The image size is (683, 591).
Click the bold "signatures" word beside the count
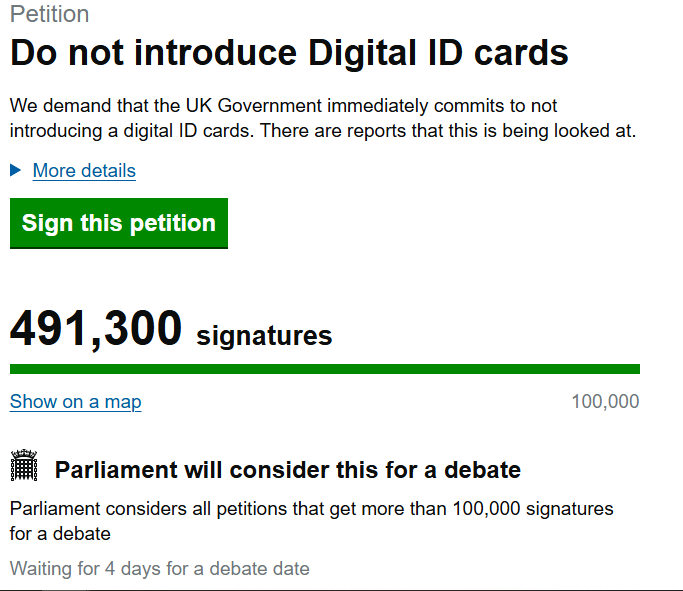pyautogui.click(x=264, y=336)
